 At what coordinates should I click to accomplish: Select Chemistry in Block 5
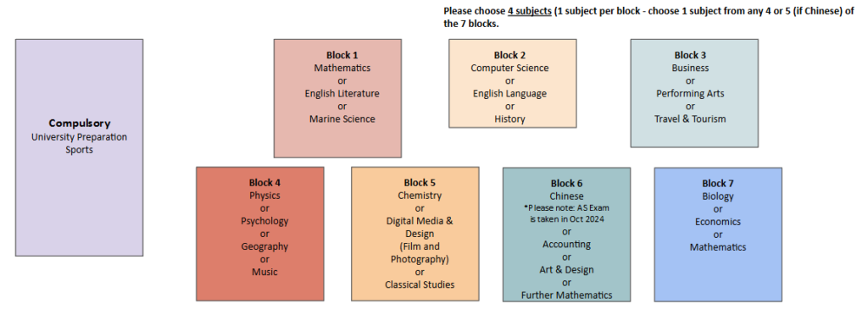pyautogui.click(x=420, y=196)
